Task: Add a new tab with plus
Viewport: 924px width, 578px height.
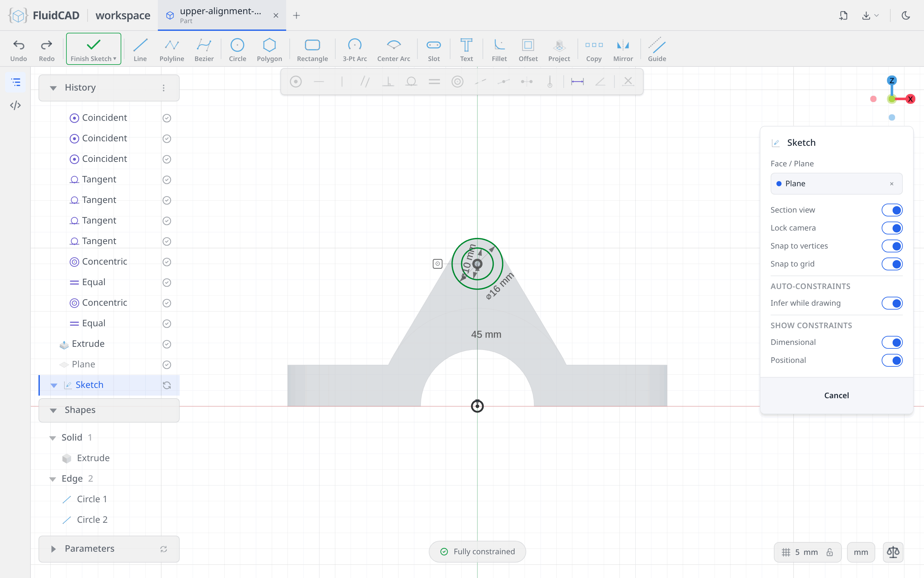Action: 296,15
